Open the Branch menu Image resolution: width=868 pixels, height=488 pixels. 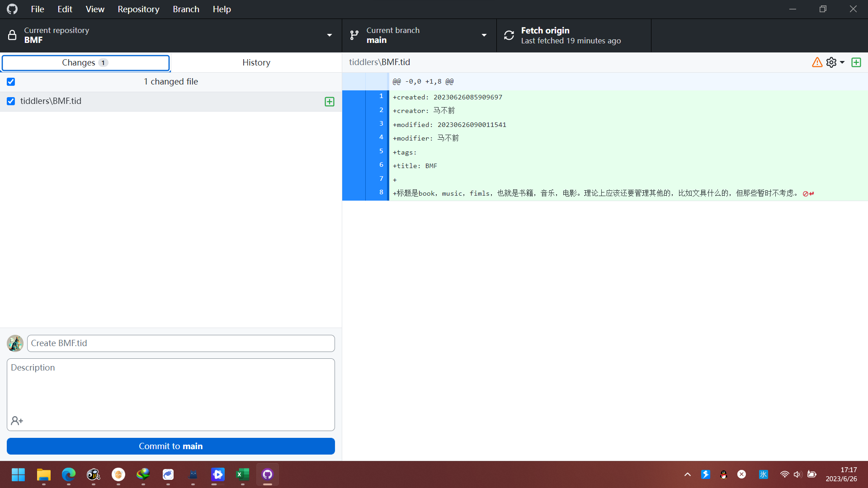[x=186, y=9]
